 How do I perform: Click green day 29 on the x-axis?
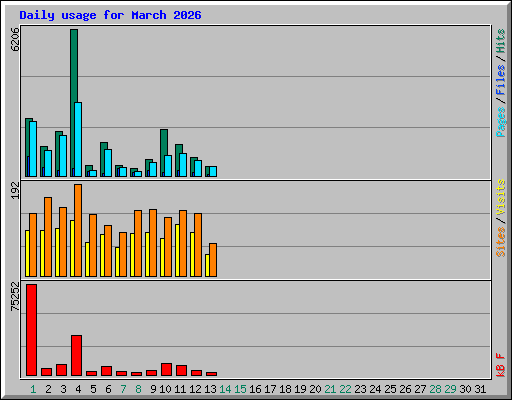(x=450, y=389)
